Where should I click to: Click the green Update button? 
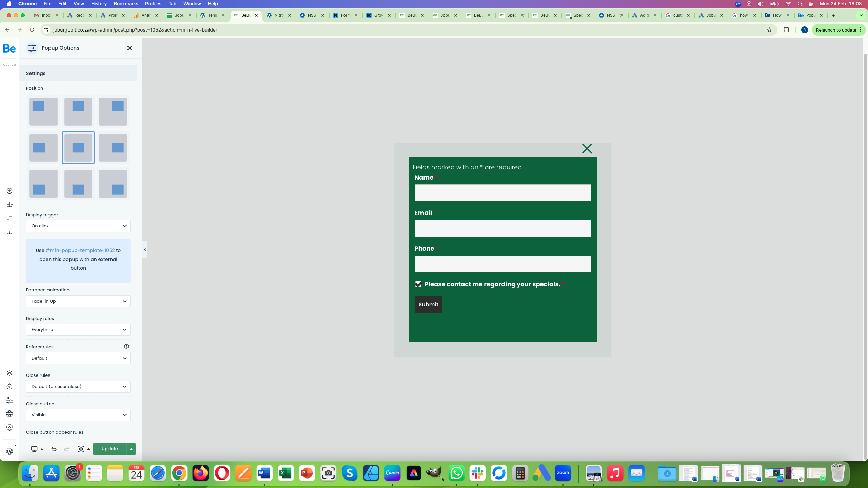[110, 449]
